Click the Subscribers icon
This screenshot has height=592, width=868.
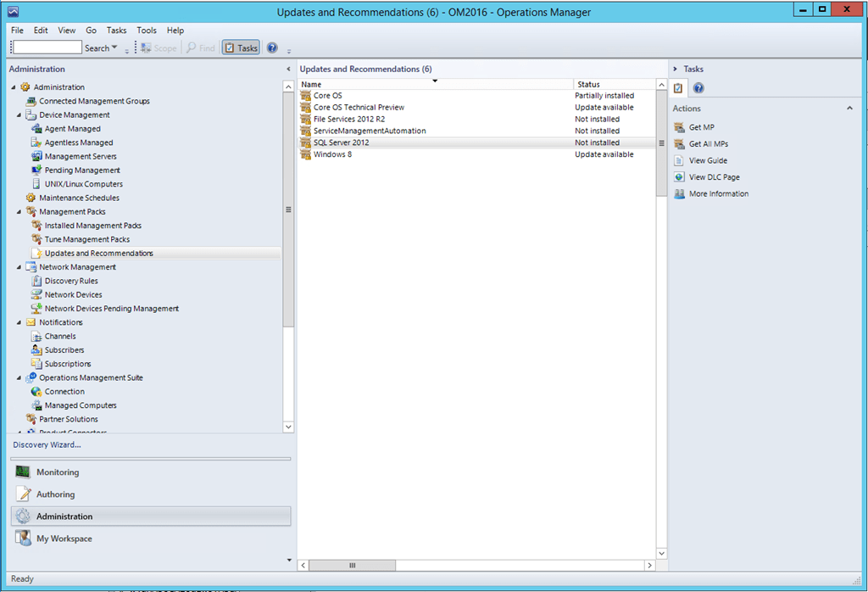point(36,350)
